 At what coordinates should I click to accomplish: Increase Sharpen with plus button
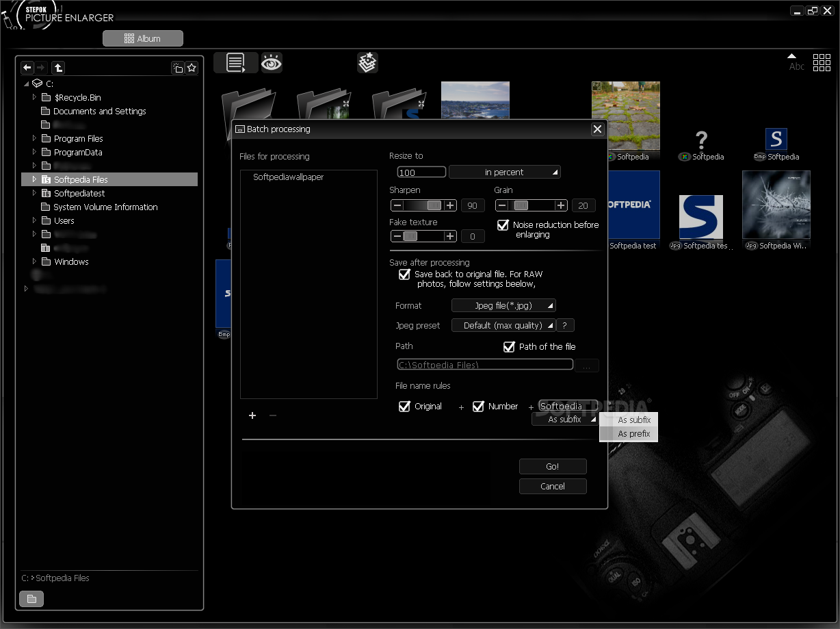[450, 205]
